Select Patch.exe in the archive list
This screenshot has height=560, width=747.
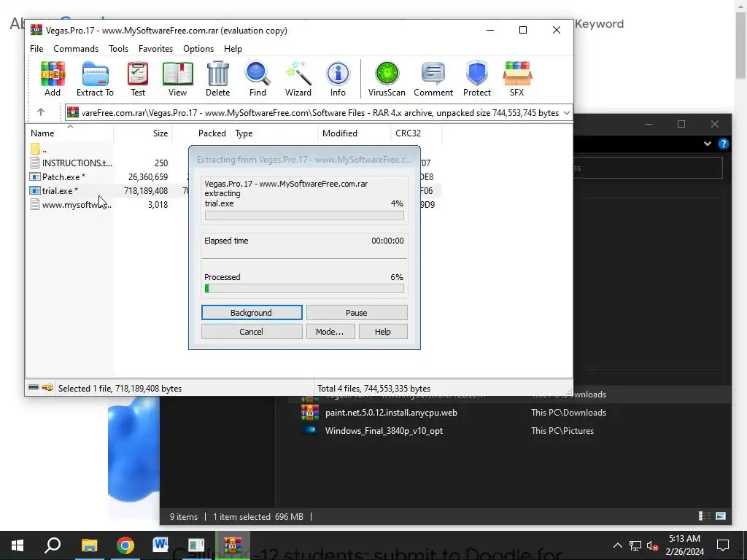coord(70,176)
